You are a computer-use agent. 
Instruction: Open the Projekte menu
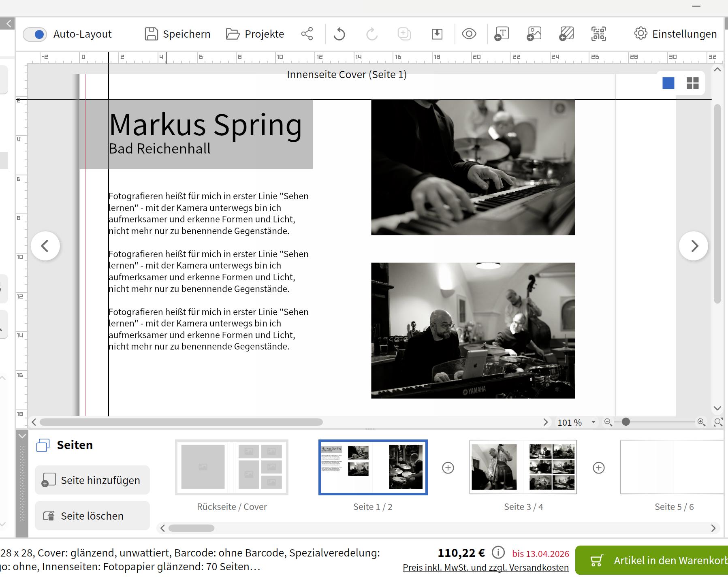[x=255, y=34]
